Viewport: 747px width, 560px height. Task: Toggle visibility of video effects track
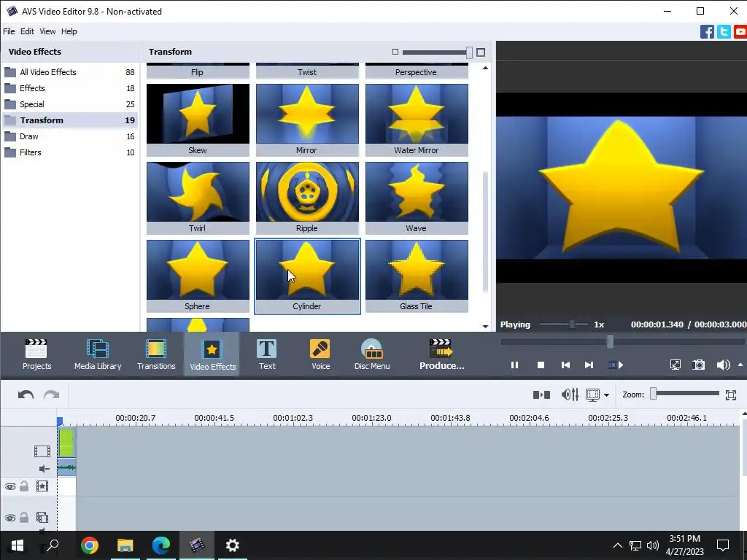pos(10,486)
